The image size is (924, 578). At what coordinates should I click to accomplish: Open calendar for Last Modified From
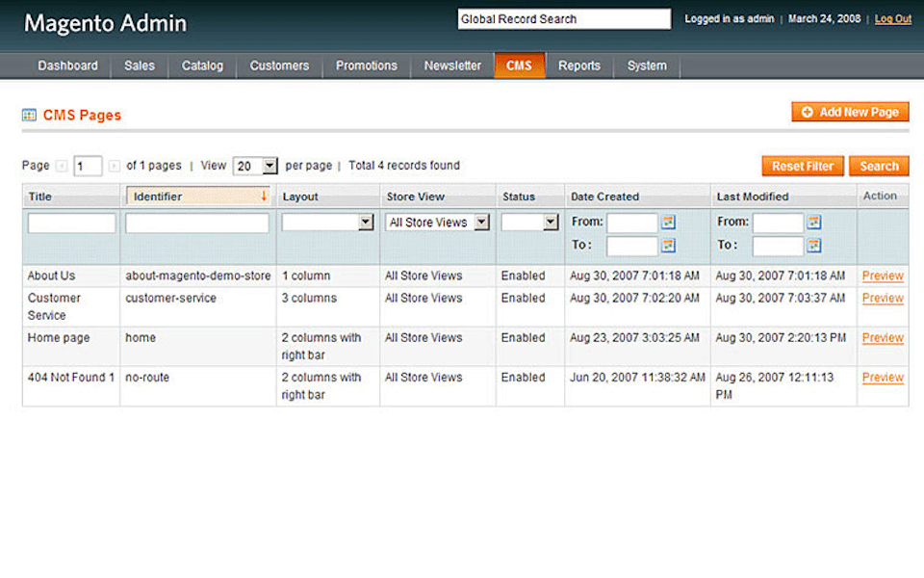click(x=814, y=223)
